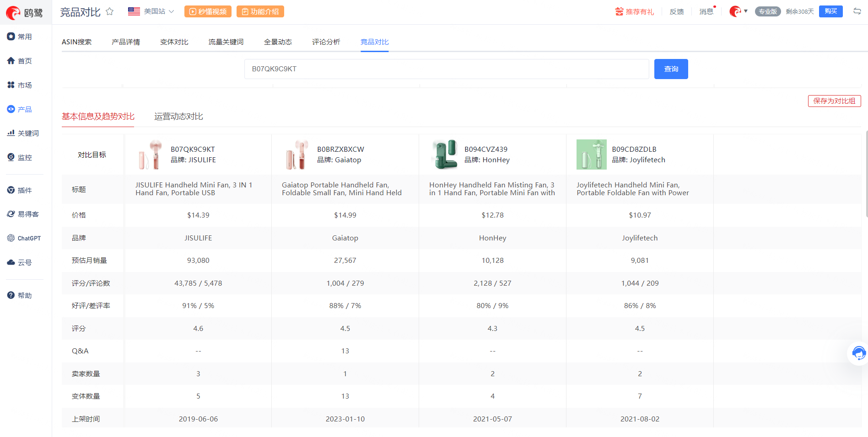Click the 查询 search button

671,69
